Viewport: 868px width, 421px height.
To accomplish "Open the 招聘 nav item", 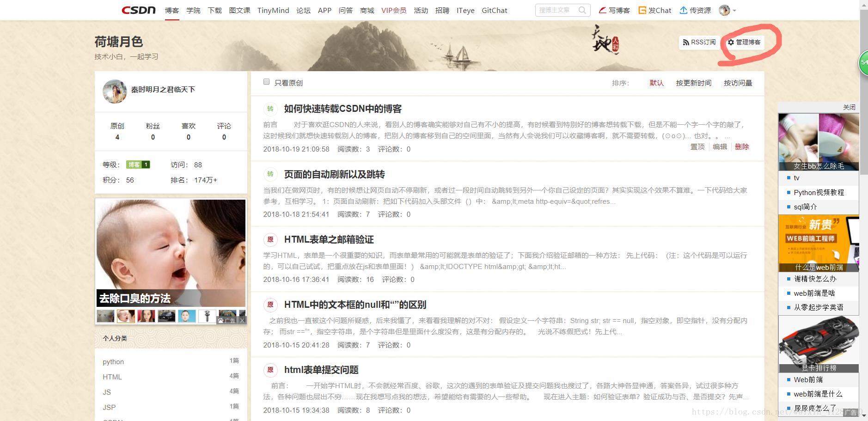I will pos(442,10).
